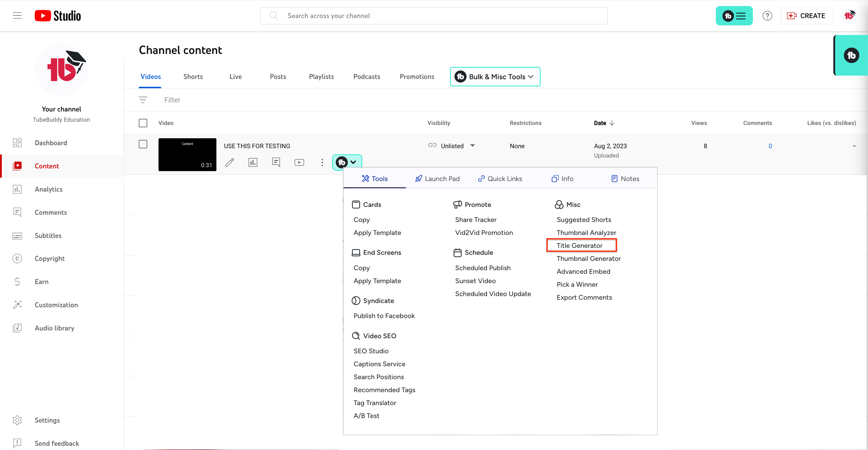
Task: Open the Quick Links tab
Action: pos(500,179)
